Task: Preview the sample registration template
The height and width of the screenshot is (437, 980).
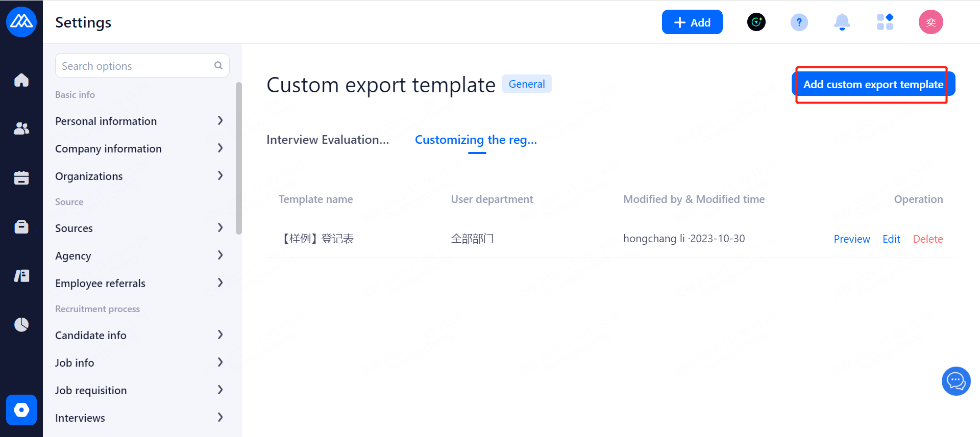Action: coord(851,239)
